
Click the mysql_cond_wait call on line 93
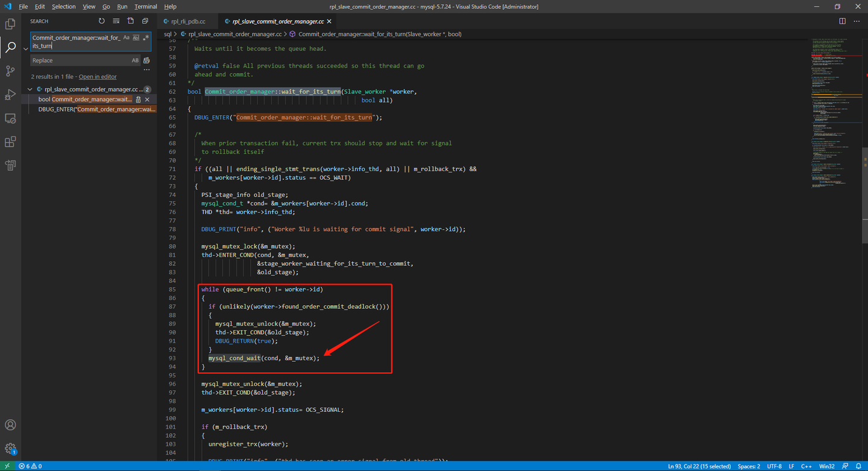[x=234, y=358]
